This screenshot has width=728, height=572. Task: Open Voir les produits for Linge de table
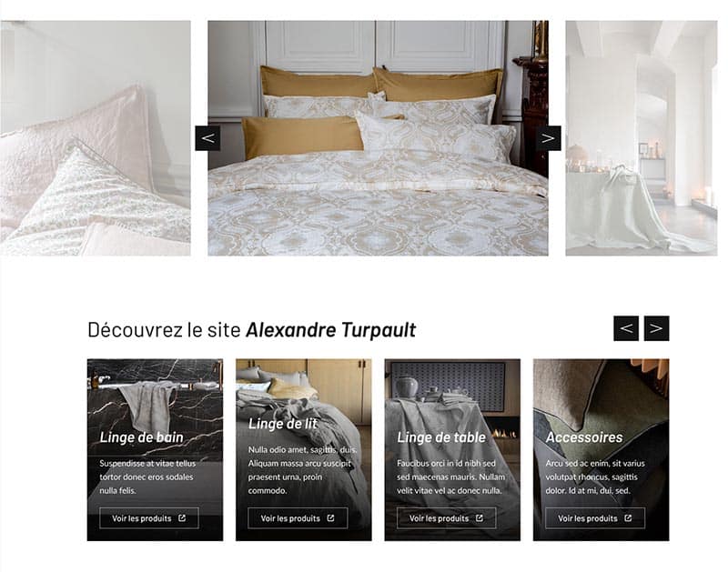(x=446, y=517)
